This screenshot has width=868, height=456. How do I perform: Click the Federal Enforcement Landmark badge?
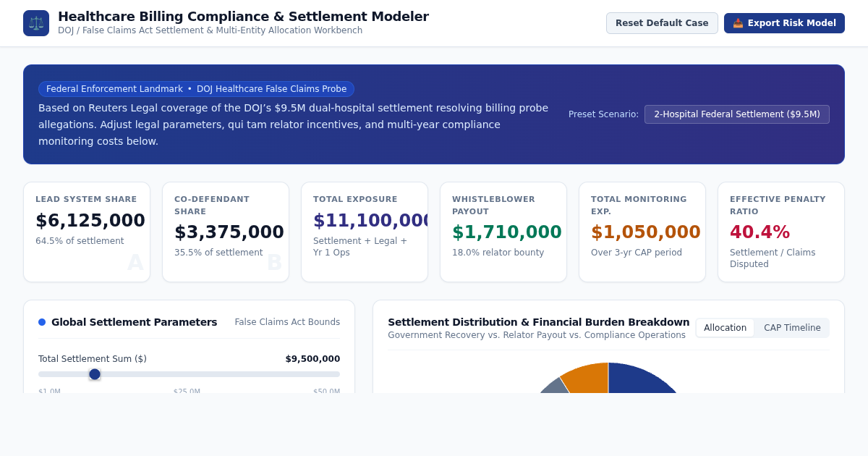tap(196, 89)
